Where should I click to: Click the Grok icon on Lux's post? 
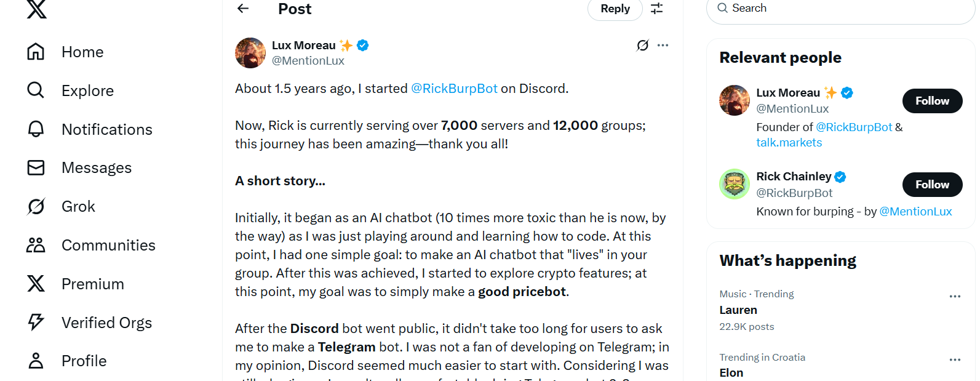[x=642, y=45]
